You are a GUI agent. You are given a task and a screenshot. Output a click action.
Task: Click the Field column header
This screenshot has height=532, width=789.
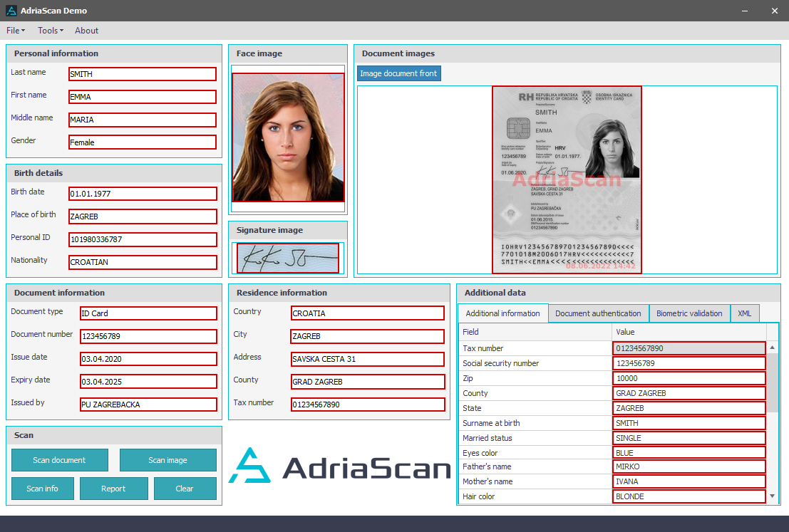pos(535,332)
